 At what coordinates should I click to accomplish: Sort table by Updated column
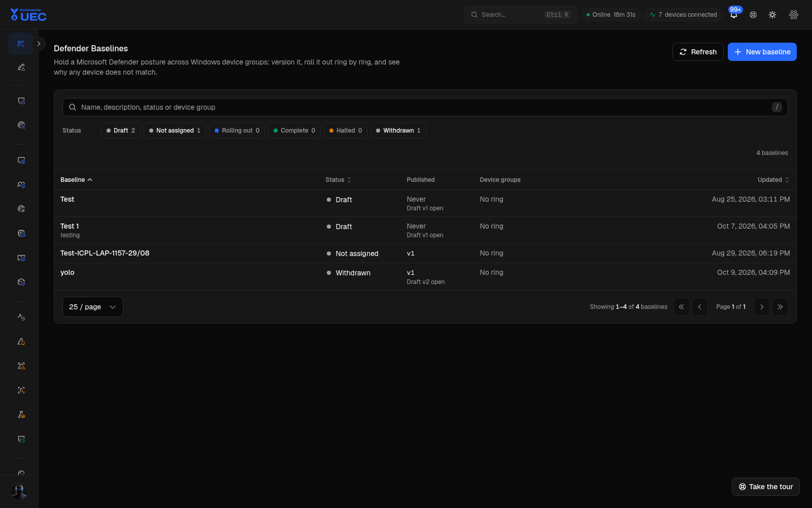(773, 180)
